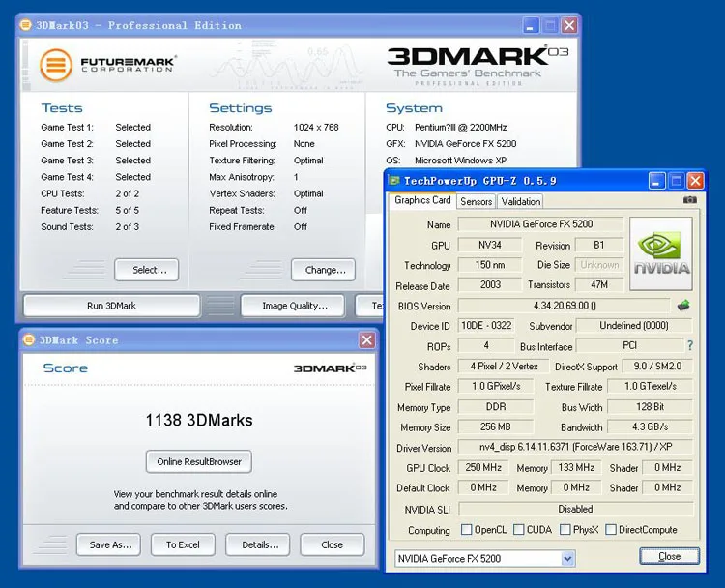Viewport: 725px width, 588px height.
Task: Click the Subvendor value Undefined (0000)
Action: point(634,326)
